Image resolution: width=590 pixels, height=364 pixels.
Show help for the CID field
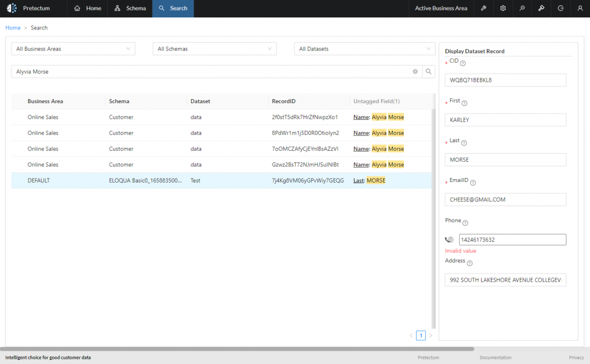tap(463, 63)
